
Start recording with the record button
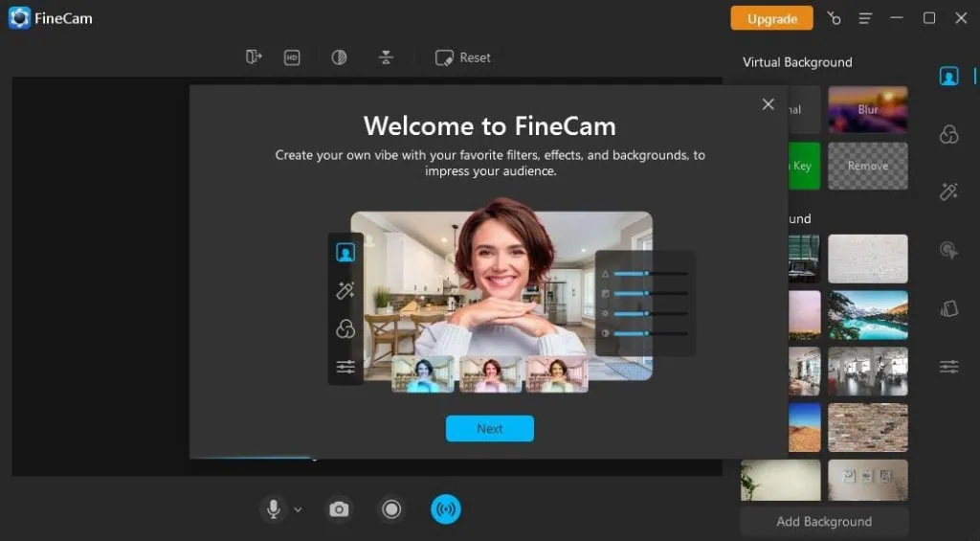click(x=391, y=509)
